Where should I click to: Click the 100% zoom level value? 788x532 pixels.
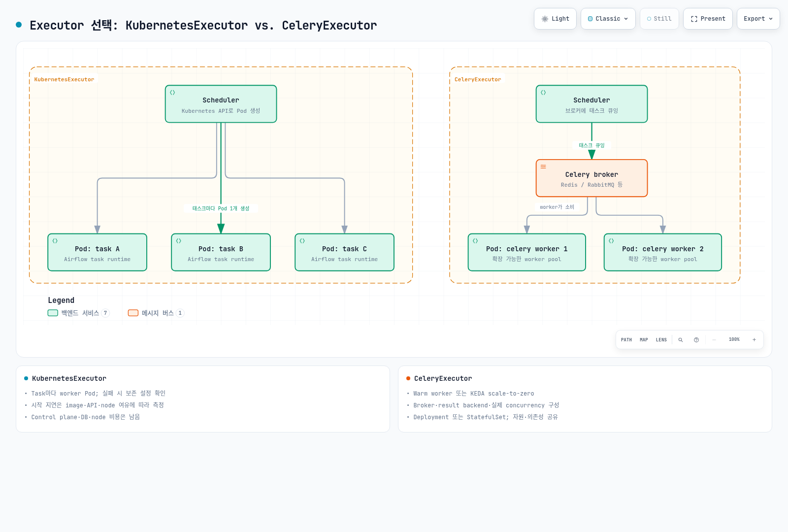click(734, 339)
